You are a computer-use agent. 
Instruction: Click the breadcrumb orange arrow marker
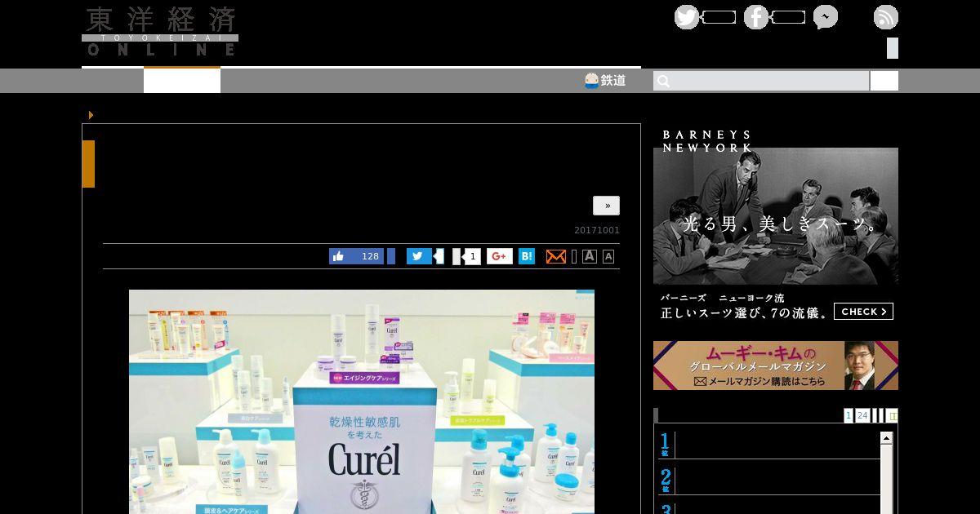(x=91, y=115)
